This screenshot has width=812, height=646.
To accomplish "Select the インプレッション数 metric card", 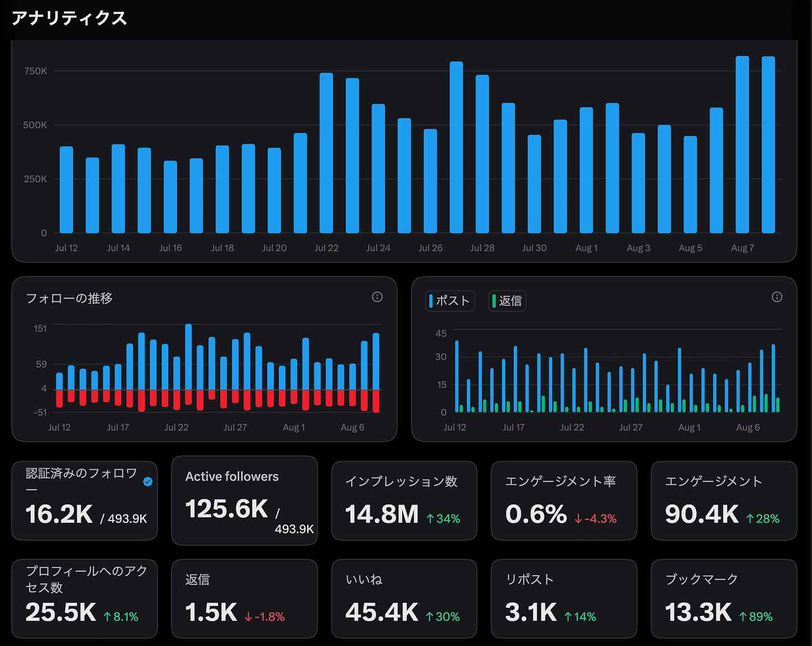I will (x=404, y=501).
